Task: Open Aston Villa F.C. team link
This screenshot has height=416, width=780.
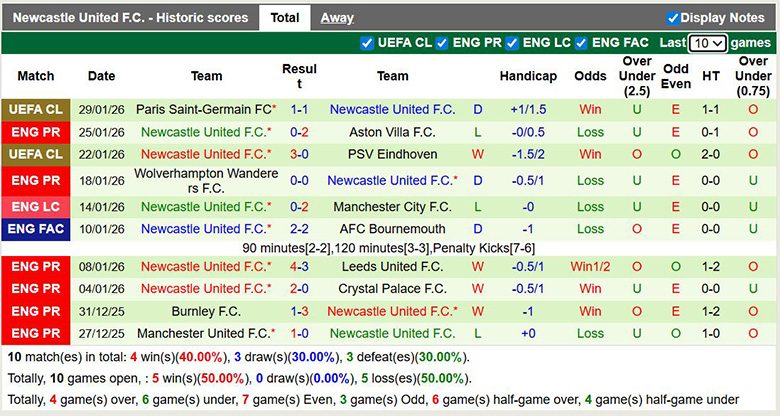Action: tap(392, 132)
